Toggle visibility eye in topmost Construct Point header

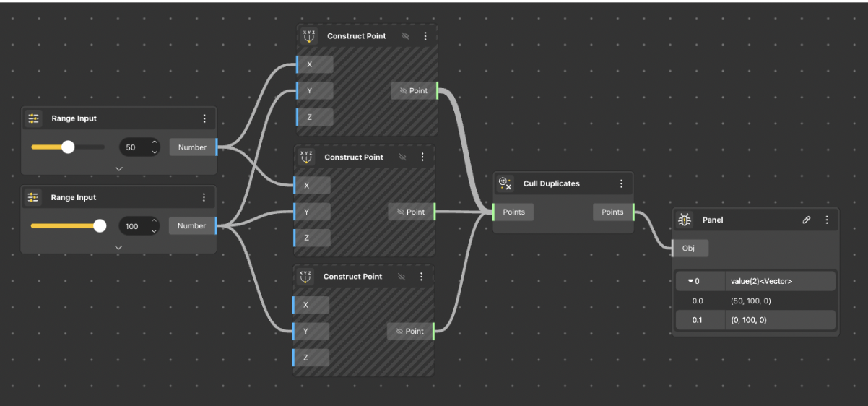pos(405,36)
